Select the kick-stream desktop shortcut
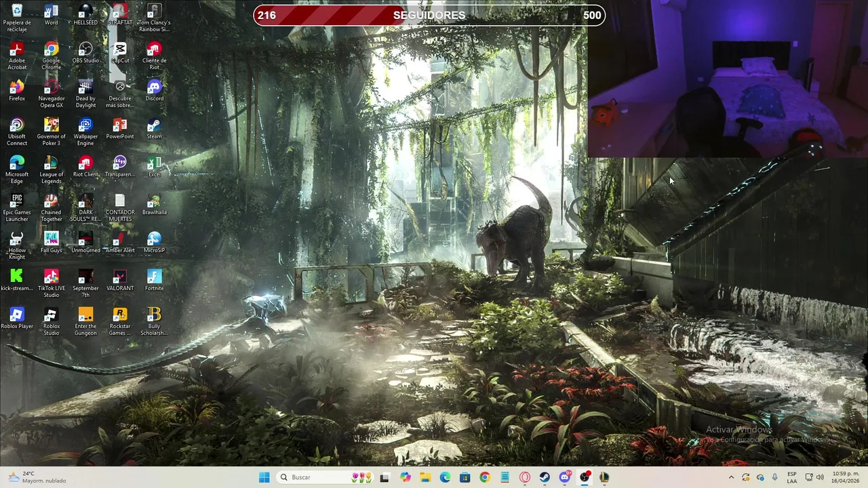This screenshot has width=868, height=488. 17,281
